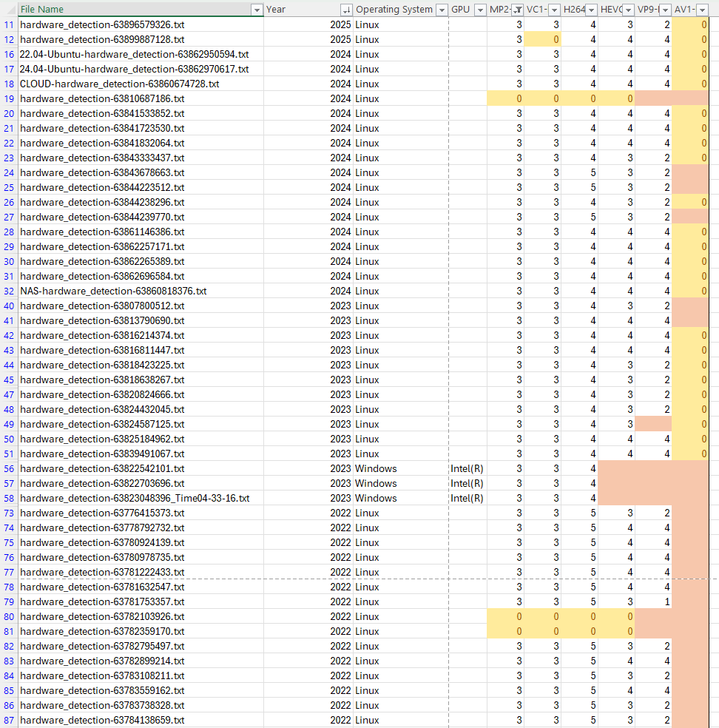Click the Windows cell in row 56

[376, 468]
